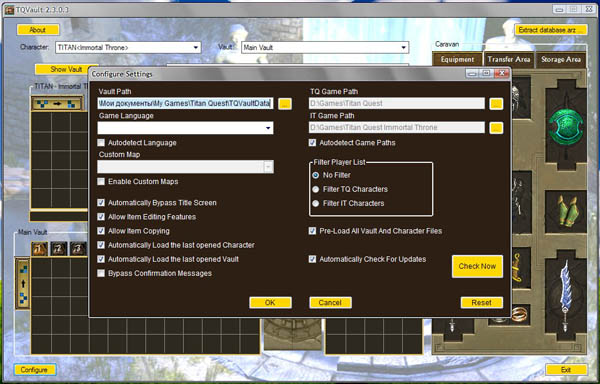Open vault bag number 3
The image size is (600, 384).
78,249
